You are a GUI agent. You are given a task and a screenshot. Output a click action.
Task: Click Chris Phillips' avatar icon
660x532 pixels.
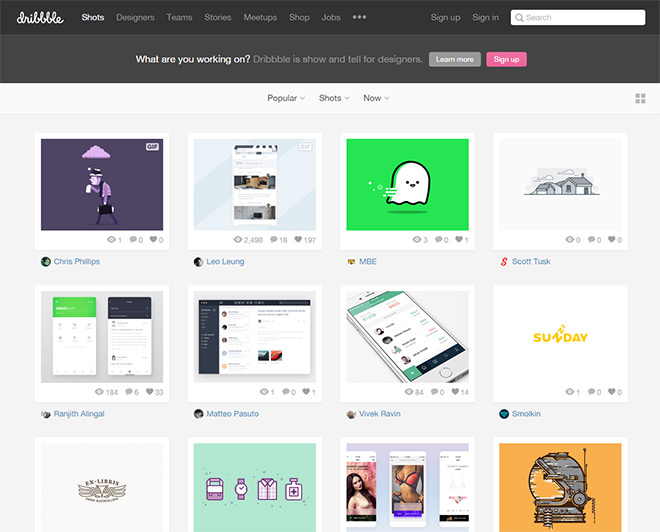46,262
